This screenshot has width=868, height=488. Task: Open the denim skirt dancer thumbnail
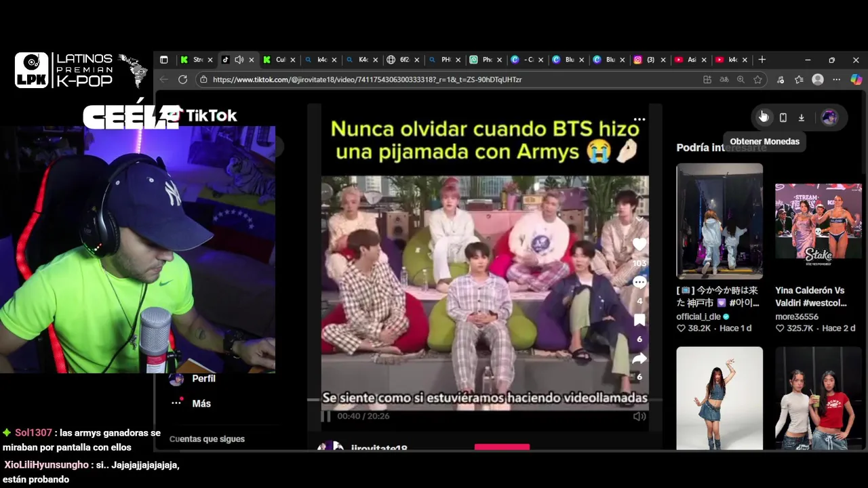tap(719, 399)
